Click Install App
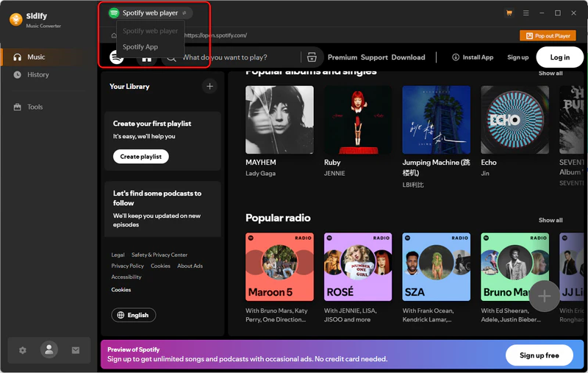The width and height of the screenshot is (588, 373). pos(473,57)
